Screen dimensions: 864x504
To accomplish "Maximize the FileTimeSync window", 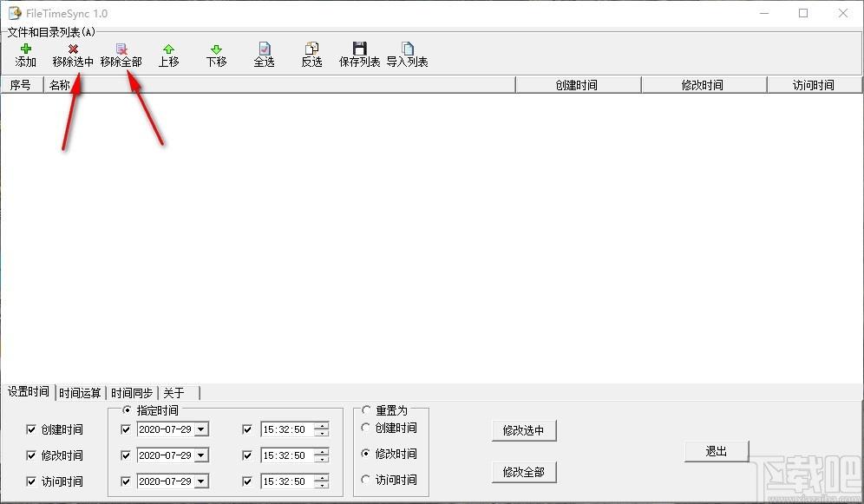I will point(803,13).
